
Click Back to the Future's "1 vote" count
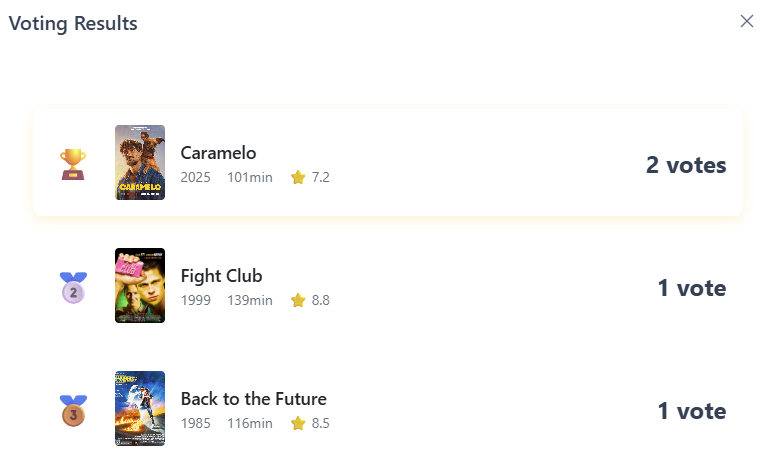pos(692,411)
